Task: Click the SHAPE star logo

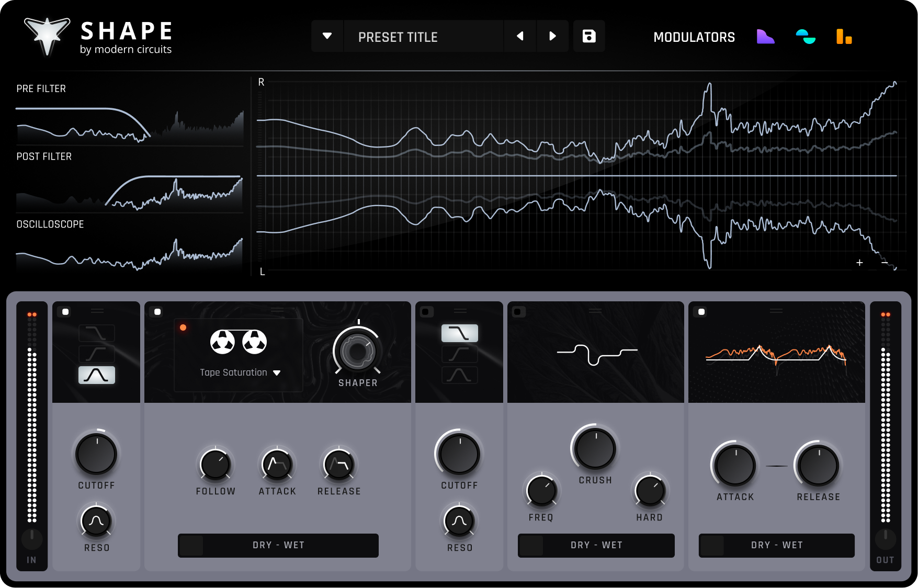Action: pos(47,36)
